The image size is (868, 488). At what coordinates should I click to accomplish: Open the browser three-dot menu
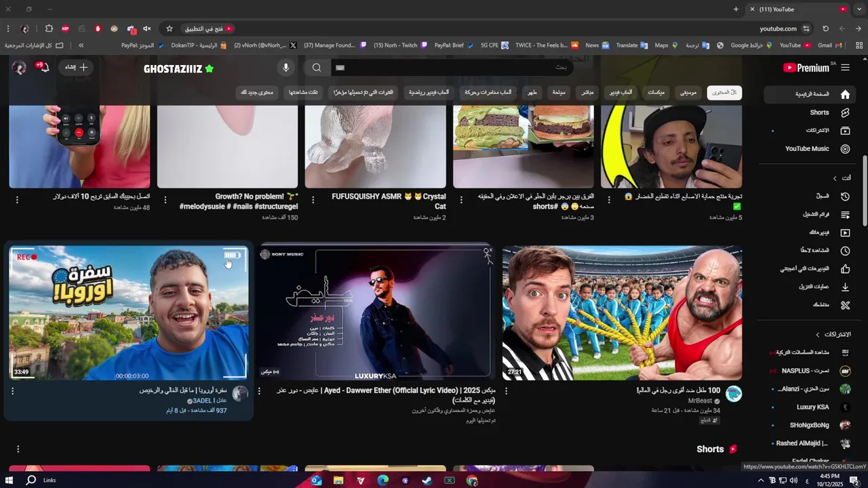point(7,28)
